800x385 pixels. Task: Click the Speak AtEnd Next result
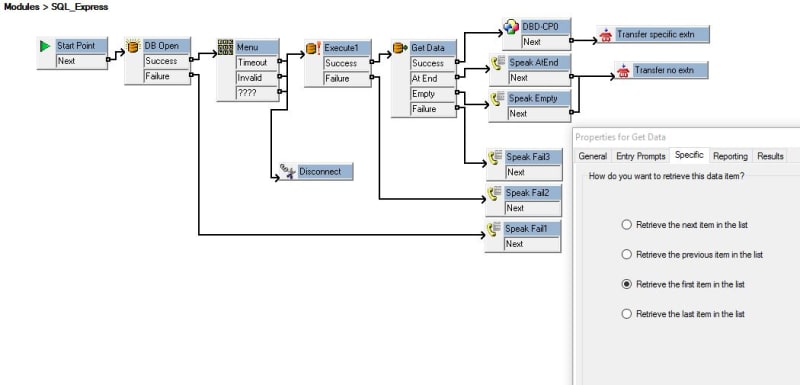(539, 78)
